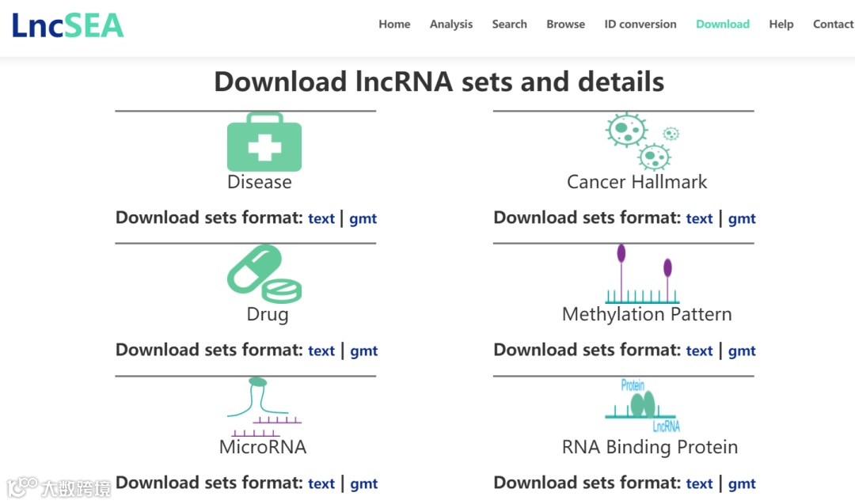Open the Home menu item

point(394,25)
